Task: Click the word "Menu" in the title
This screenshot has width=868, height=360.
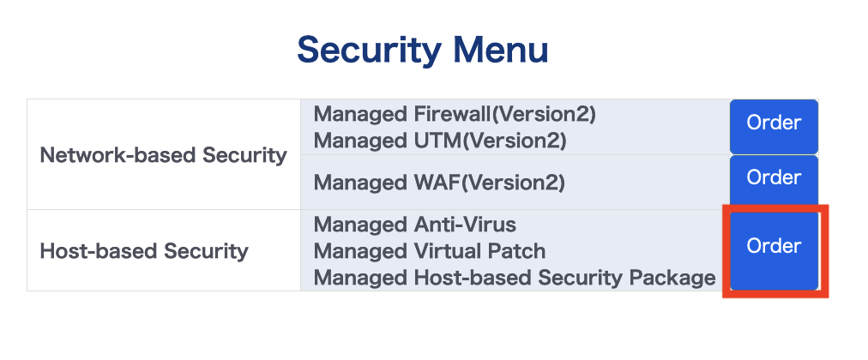Action: (x=502, y=50)
